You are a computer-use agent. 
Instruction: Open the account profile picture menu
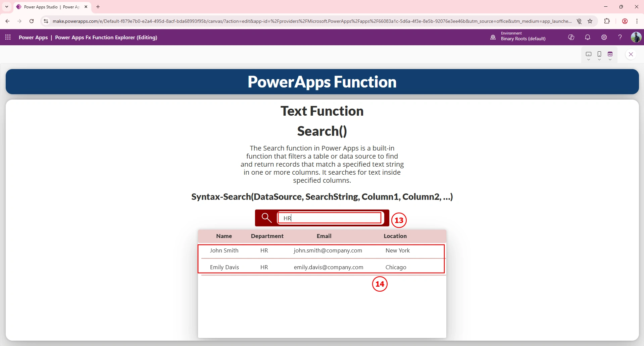click(x=636, y=37)
